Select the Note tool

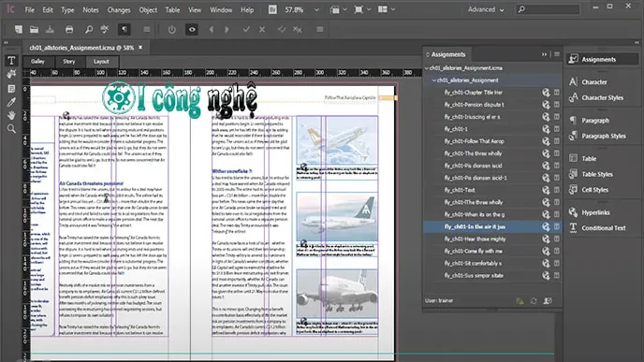pyautogui.click(x=11, y=89)
